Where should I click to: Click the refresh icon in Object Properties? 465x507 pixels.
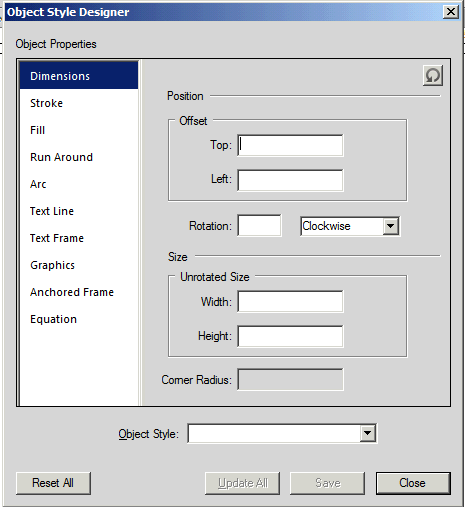point(433,76)
